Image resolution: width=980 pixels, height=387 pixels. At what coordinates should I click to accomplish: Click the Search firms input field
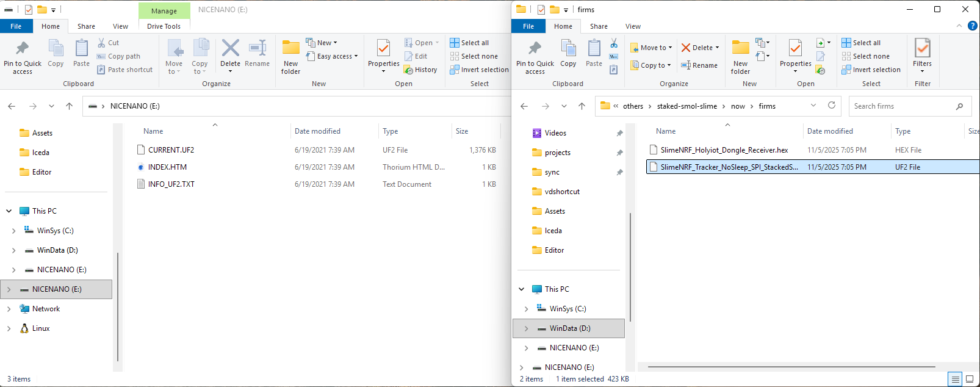pos(902,106)
